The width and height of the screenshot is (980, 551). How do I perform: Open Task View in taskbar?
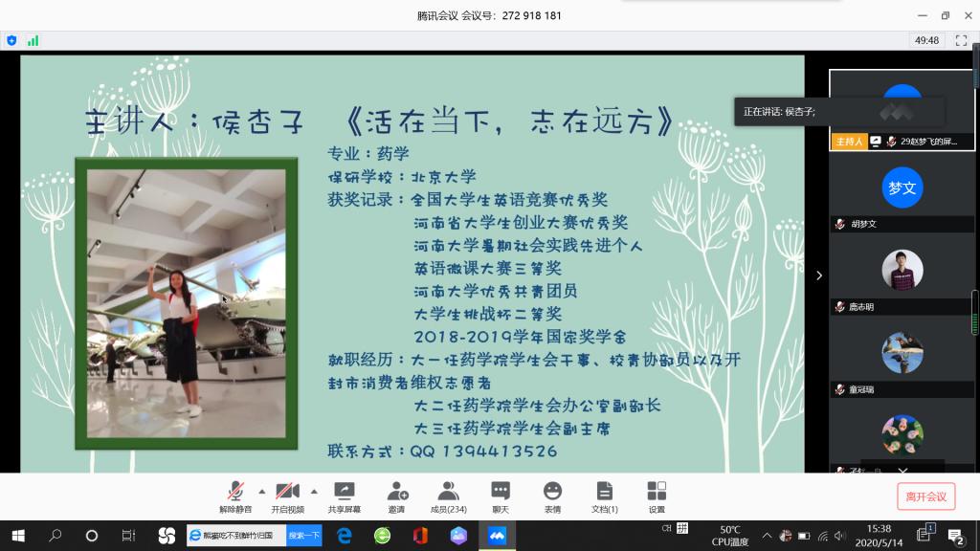(128, 536)
